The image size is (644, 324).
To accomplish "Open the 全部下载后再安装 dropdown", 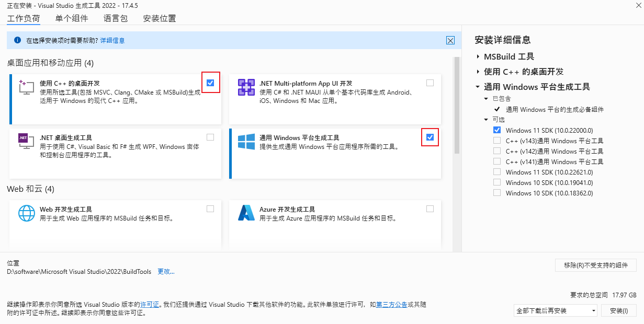I will (556, 310).
